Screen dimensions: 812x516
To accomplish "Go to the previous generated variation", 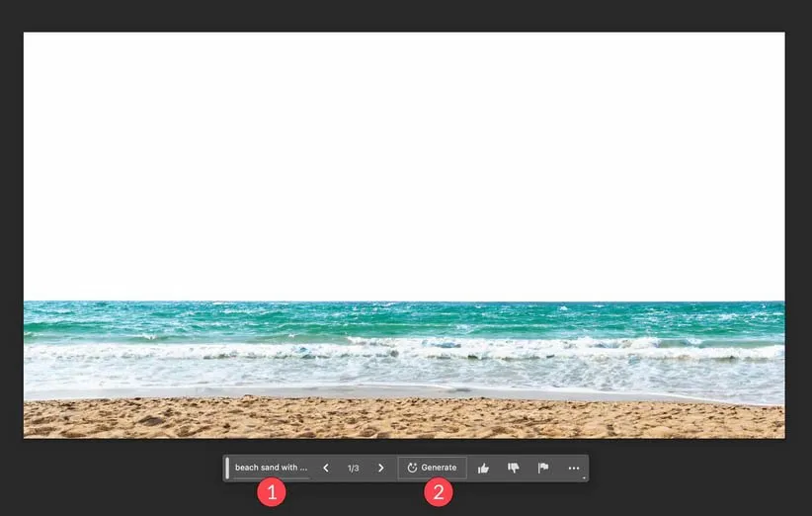I will click(x=326, y=468).
